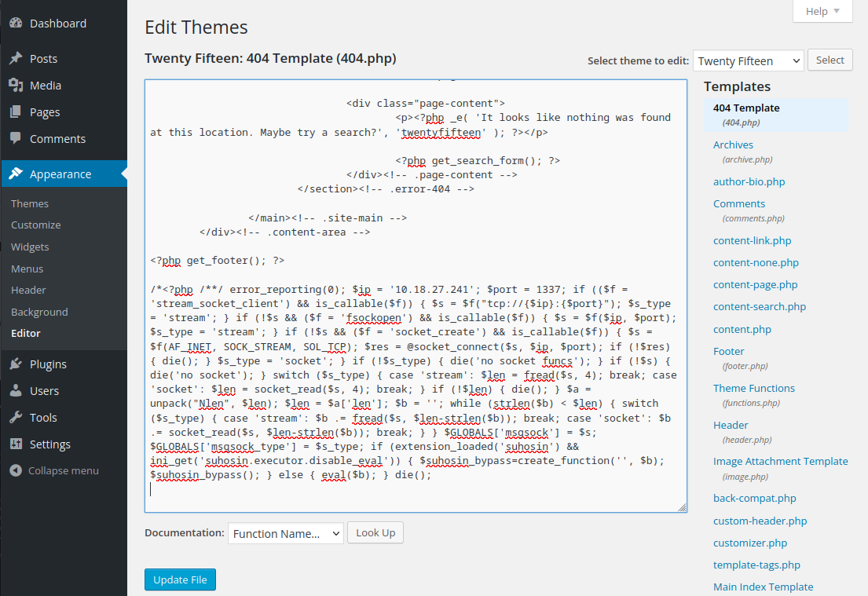The height and width of the screenshot is (596, 868).
Task: Click the Media icon in sidebar
Action: (16, 85)
